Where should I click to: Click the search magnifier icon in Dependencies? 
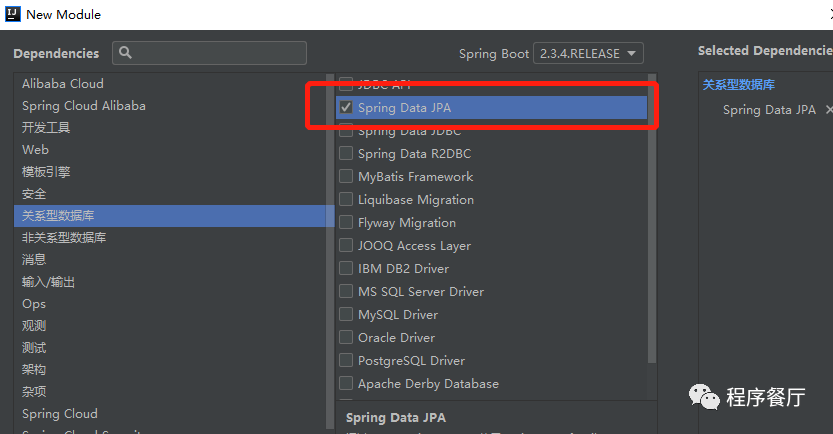[125, 52]
